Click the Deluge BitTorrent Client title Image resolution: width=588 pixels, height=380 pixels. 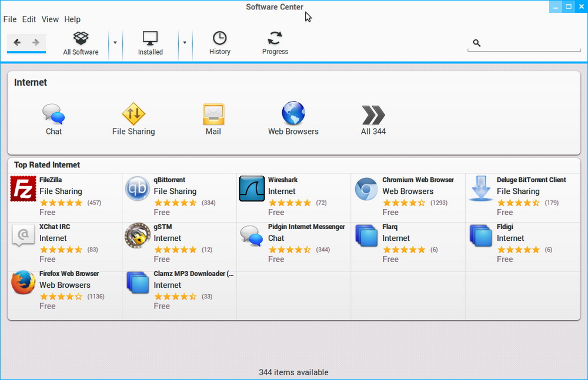coord(532,180)
